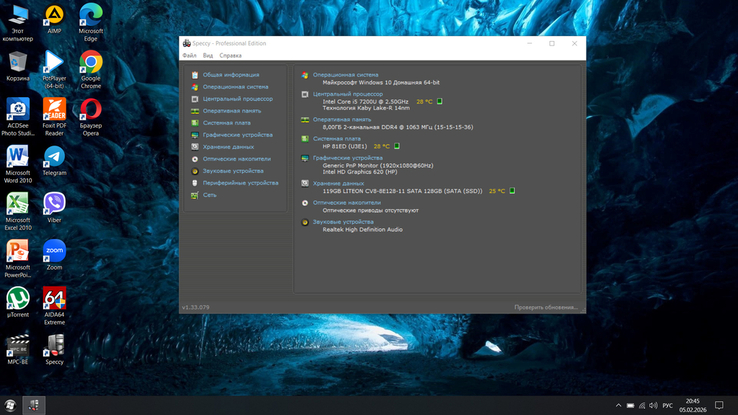Viewport: 738px width, 415px height.
Task: Click Проверить обновления link
Action: [546, 307]
